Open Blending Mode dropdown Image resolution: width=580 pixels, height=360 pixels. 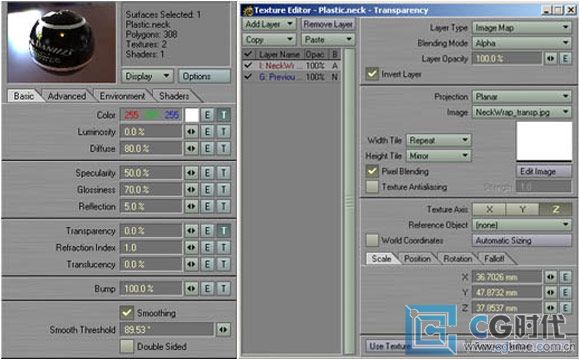[x=522, y=43]
